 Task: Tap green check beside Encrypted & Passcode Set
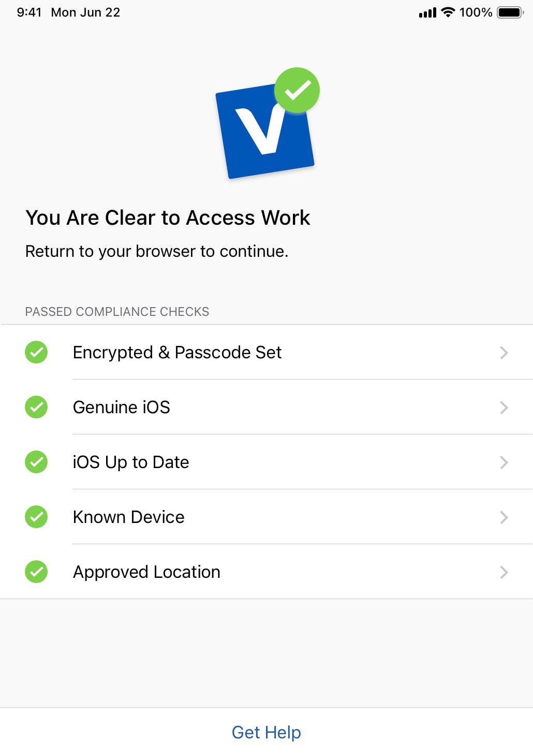click(x=36, y=352)
